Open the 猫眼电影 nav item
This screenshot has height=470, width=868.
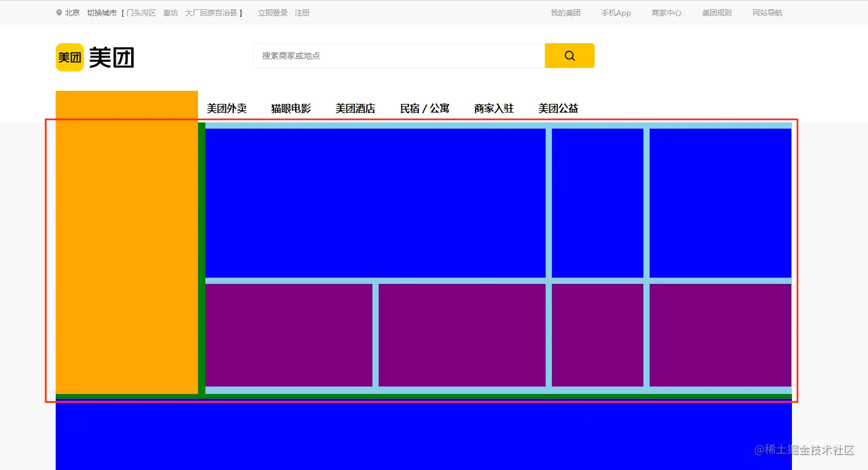291,109
